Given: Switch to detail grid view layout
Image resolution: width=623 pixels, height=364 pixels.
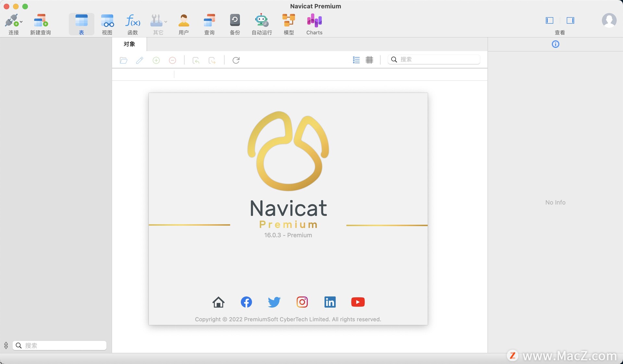Looking at the screenshot, I should [x=369, y=60].
